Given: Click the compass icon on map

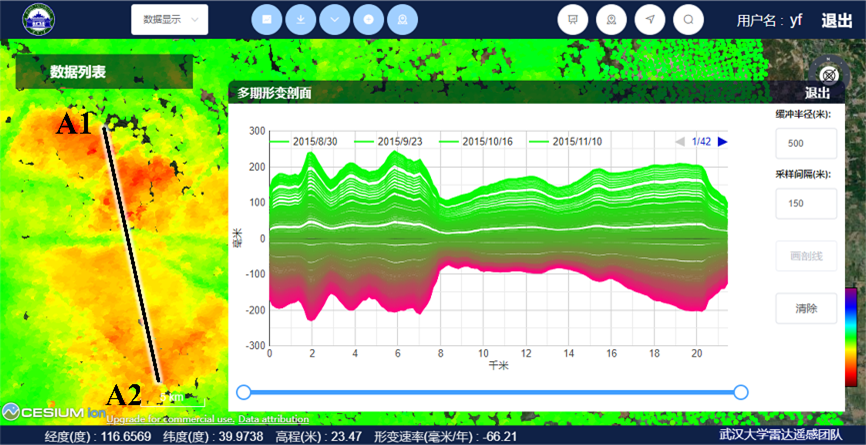Looking at the screenshot, I should pos(830,74).
